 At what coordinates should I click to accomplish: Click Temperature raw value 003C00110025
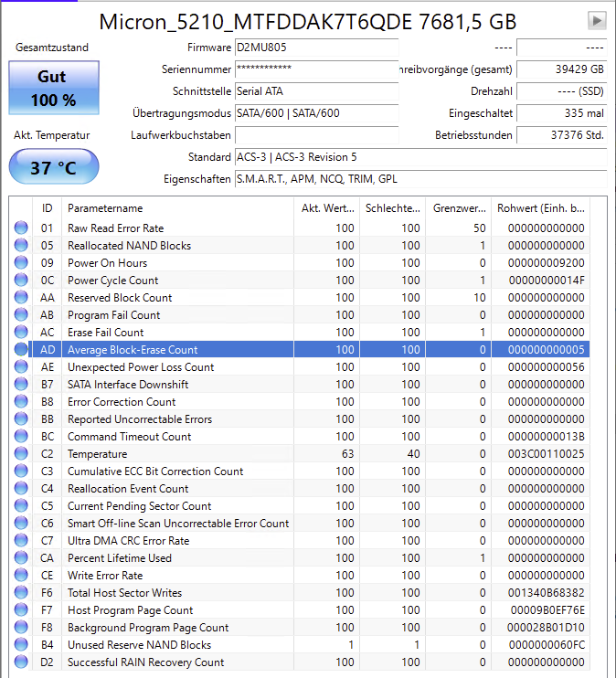tap(547, 454)
